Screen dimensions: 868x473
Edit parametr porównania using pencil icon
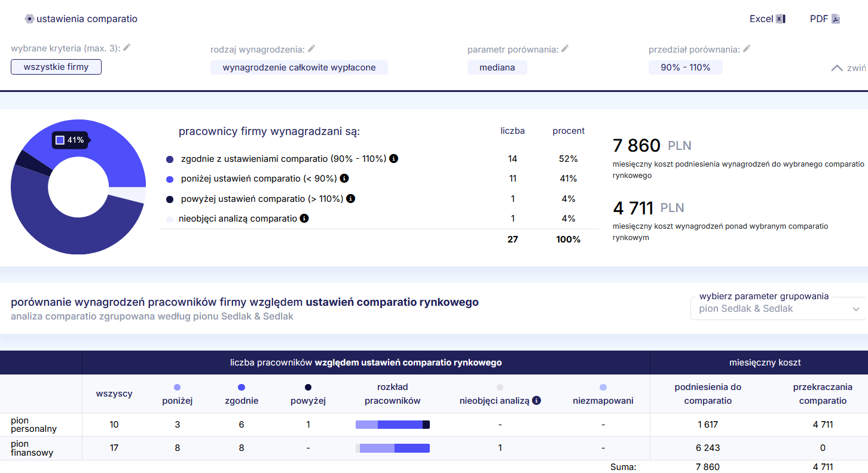tap(565, 49)
